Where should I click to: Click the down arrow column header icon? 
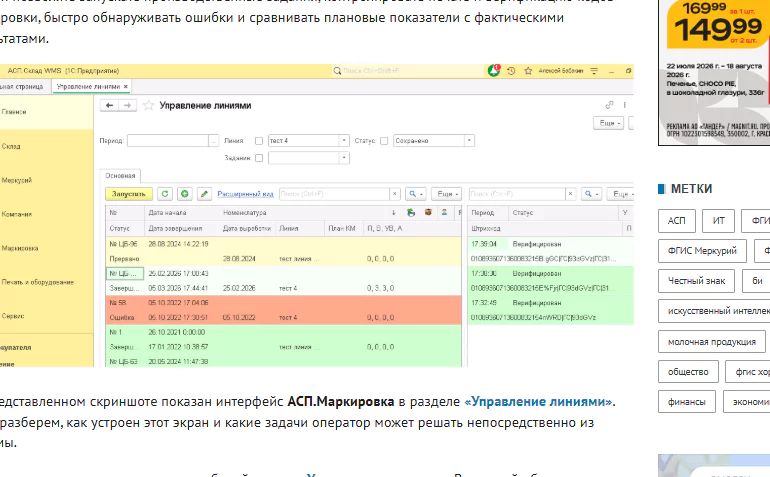[x=393, y=212]
